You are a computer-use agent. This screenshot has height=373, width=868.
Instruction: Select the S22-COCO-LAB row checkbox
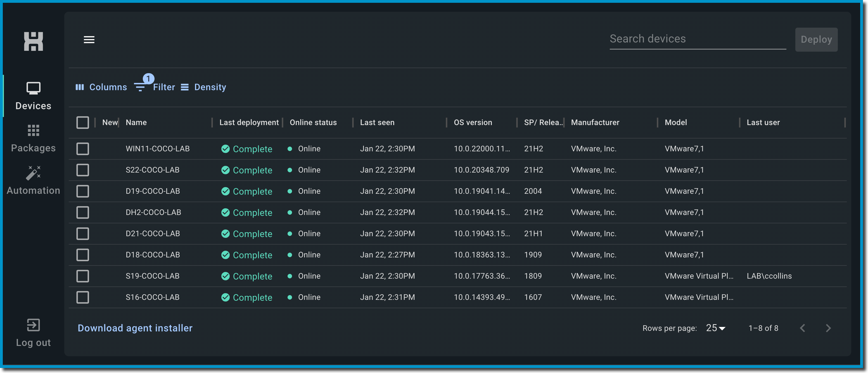pos(82,170)
